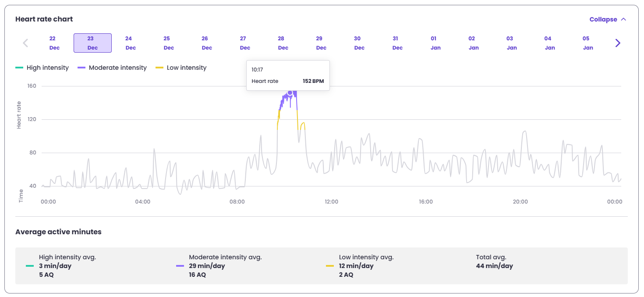The width and height of the screenshot is (644, 297).
Task: Click yellow Low intensity avg. marker
Action: (330, 266)
